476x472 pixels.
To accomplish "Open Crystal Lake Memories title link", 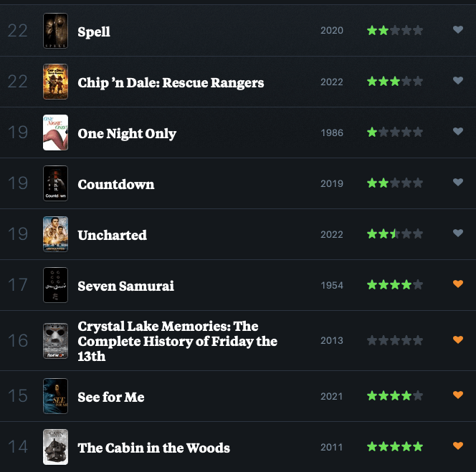I will click(x=177, y=341).
